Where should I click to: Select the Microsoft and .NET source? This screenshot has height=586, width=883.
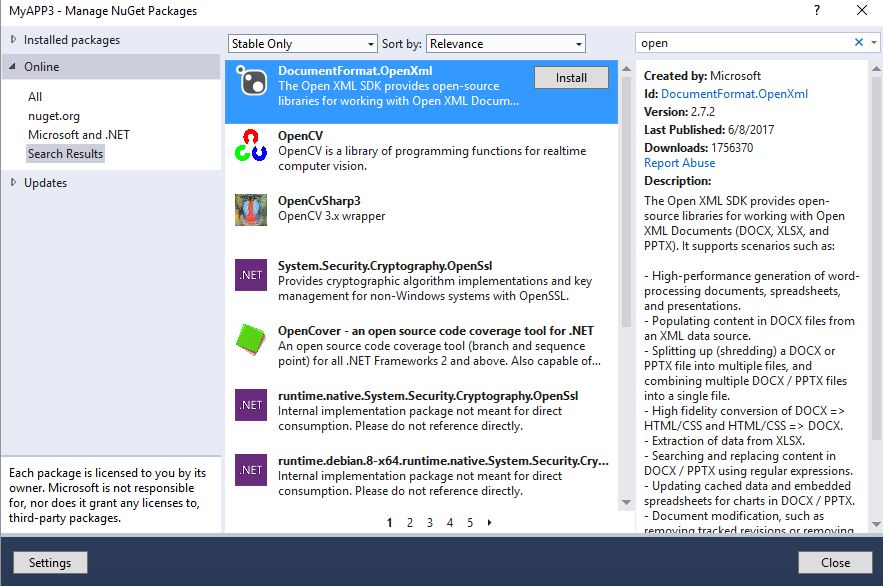click(x=79, y=135)
